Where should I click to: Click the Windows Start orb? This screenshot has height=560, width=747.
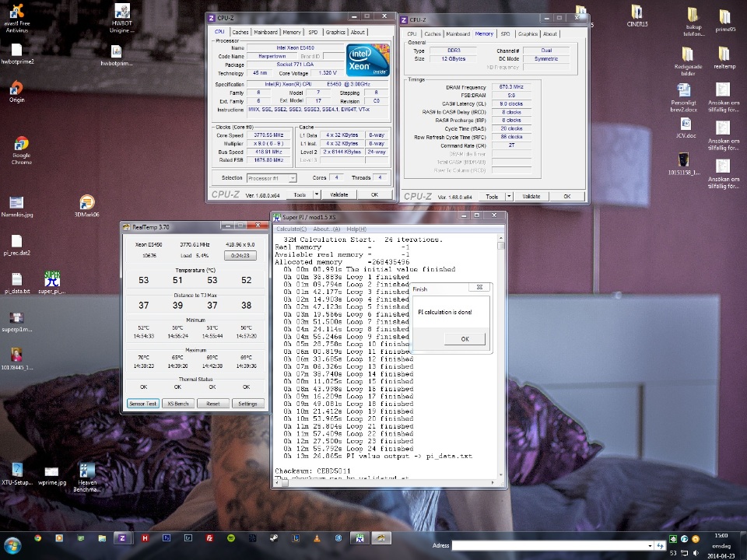12,545
